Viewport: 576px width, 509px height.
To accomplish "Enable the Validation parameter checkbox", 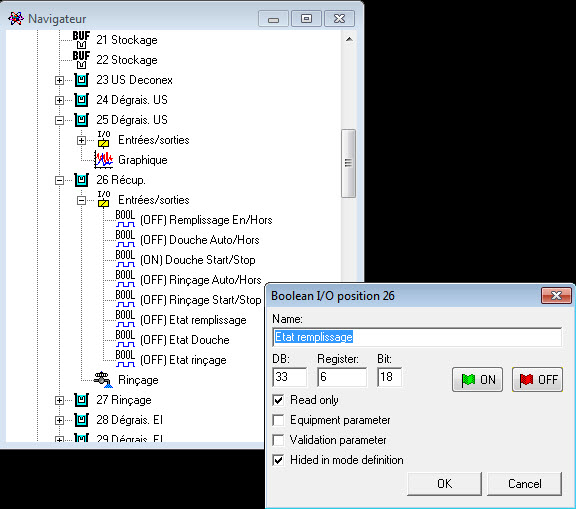I will (278, 440).
